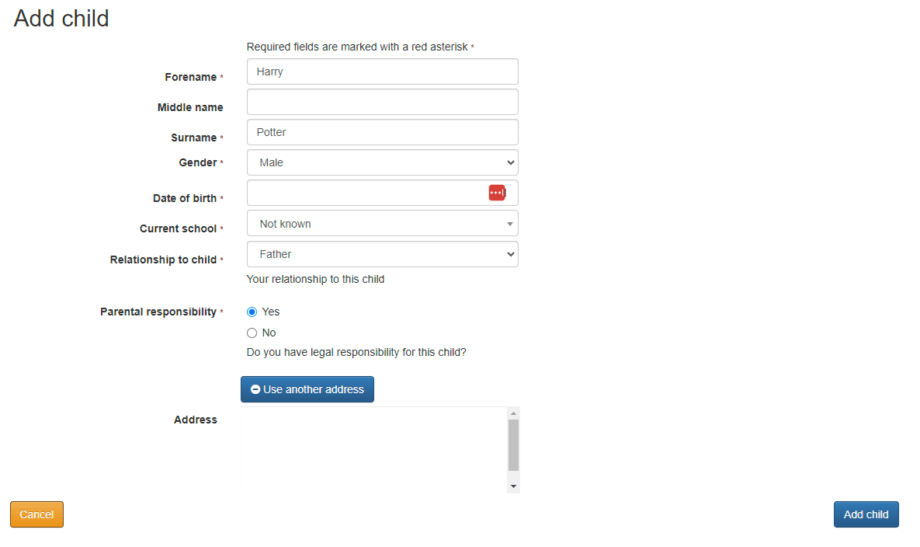Click into the empty Middle name field
The height and width of the screenshot is (547, 920).
coord(382,102)
